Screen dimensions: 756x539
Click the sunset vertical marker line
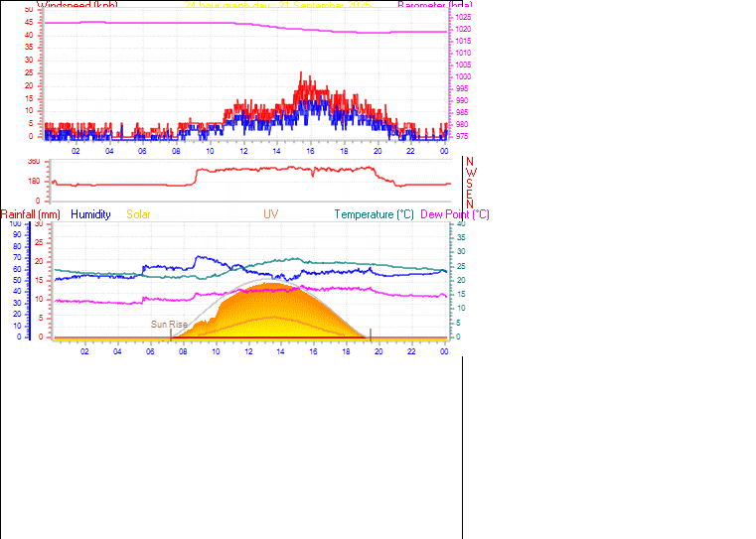[371, 334]
